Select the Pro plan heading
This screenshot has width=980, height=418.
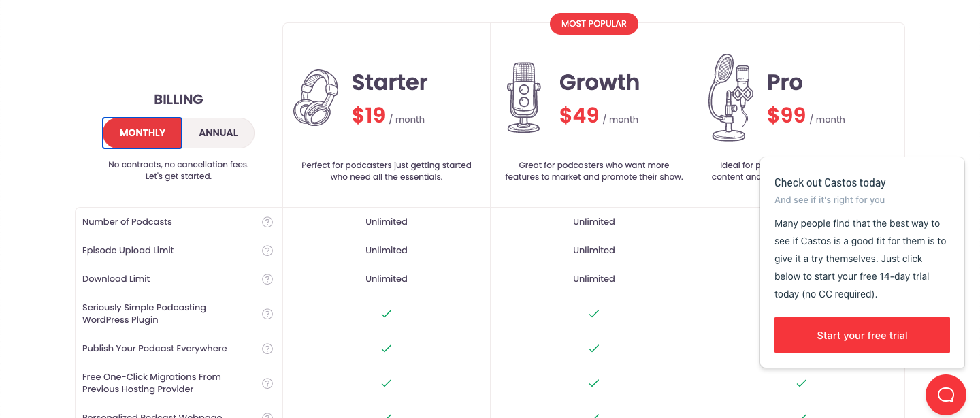[x=785, y=82]
